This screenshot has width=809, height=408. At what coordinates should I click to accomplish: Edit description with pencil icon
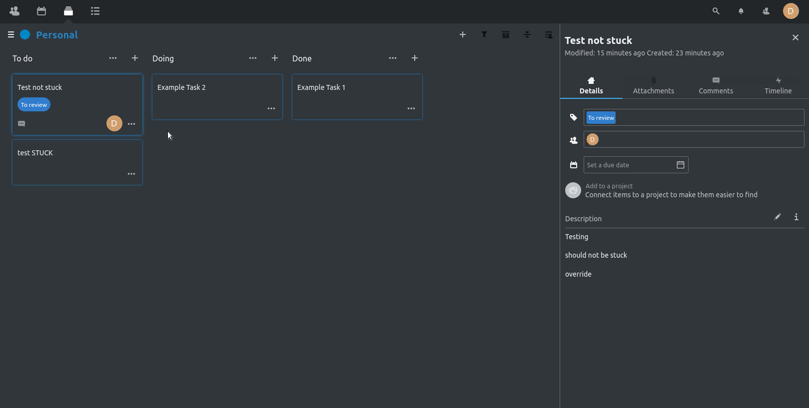[778, 217]
